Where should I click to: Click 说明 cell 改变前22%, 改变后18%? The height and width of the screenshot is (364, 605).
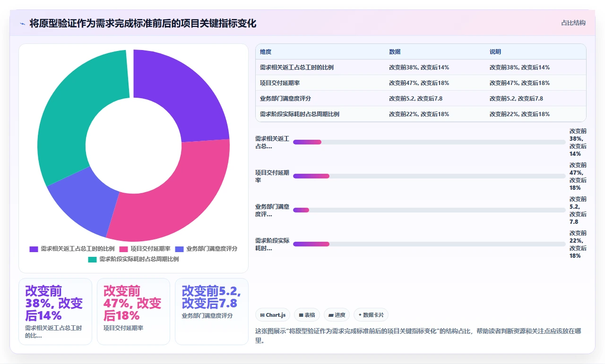536,114
